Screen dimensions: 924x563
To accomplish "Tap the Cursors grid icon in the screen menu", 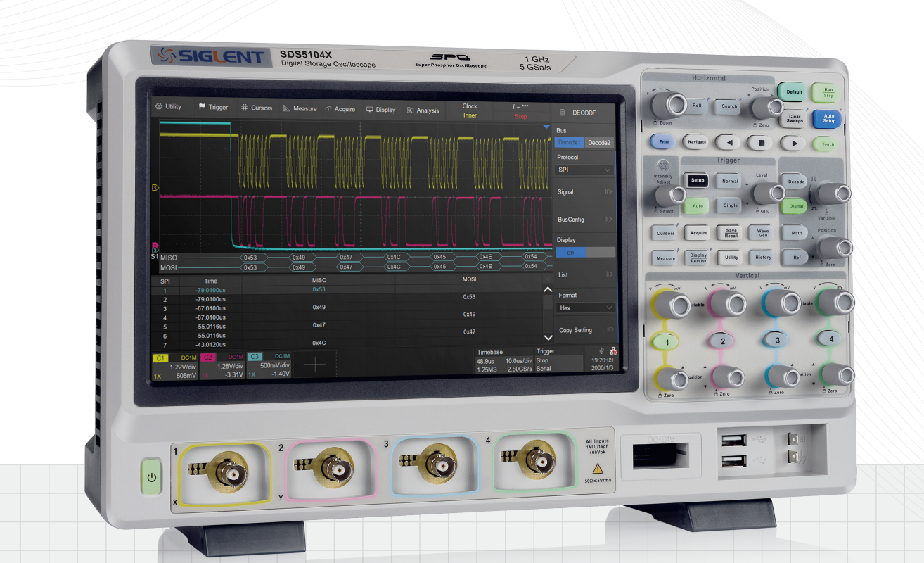I will click(x=245, y=108).
